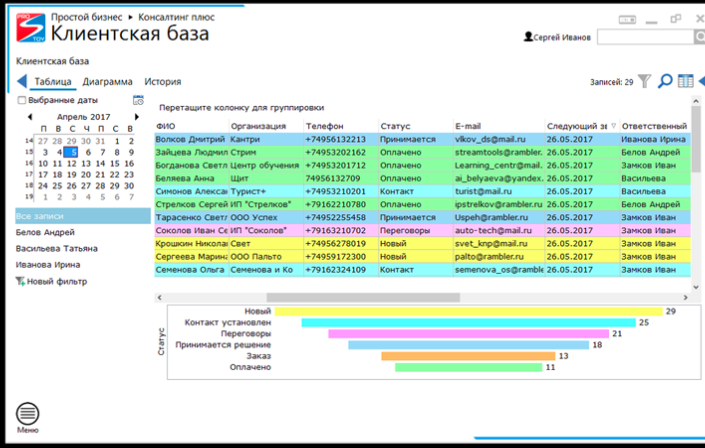Click the search button at the top search field
705x448 pixels.
click(700, 37)
